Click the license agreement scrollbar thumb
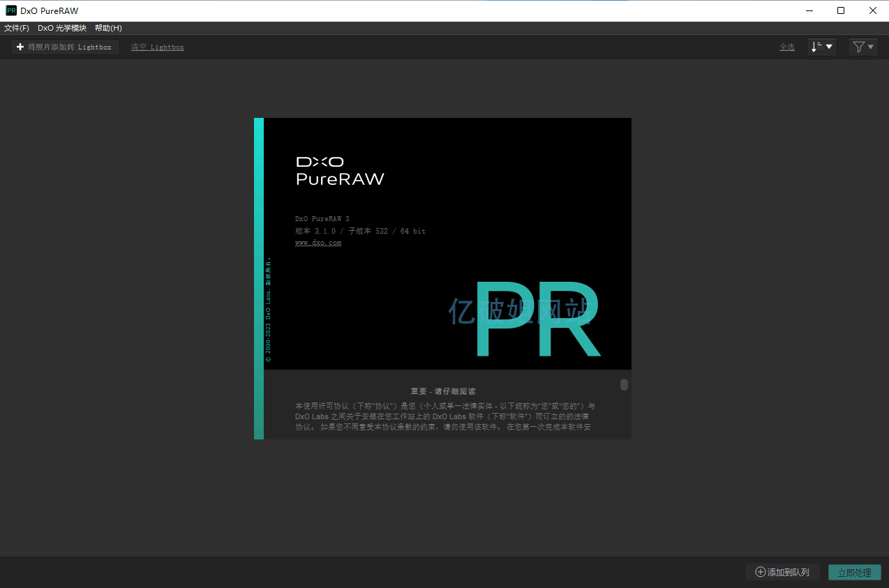Viewport: 889px width, 588px height. point(624,384)
